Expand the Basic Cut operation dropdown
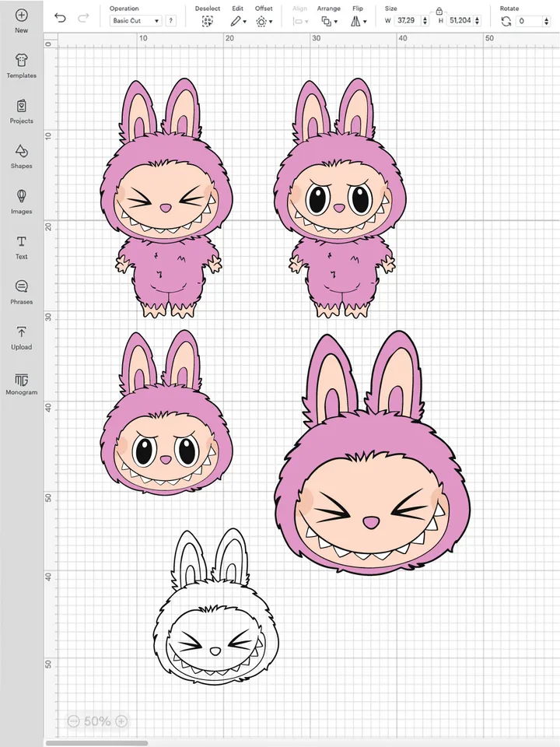 [x=135, y=21]
